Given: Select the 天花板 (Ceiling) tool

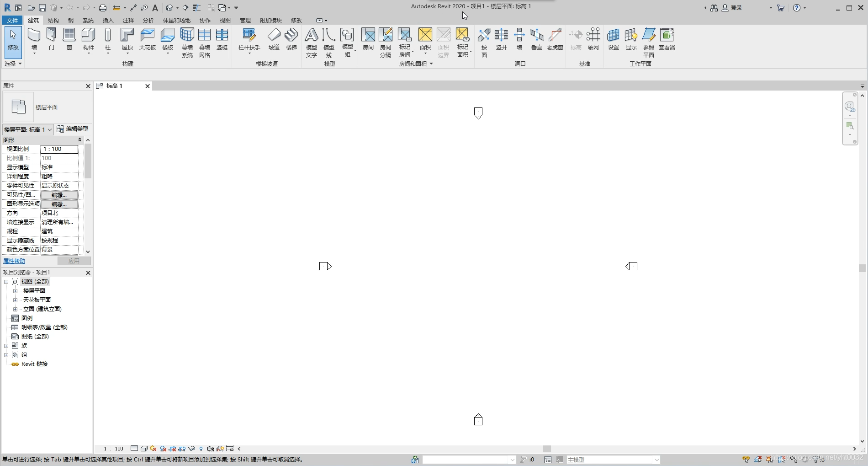Looking at the screenshot, I should coord(148,39).
